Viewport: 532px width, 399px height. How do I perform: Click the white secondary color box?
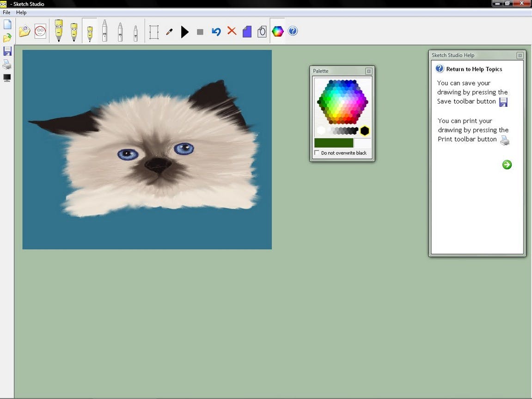(x=362, y=142)
